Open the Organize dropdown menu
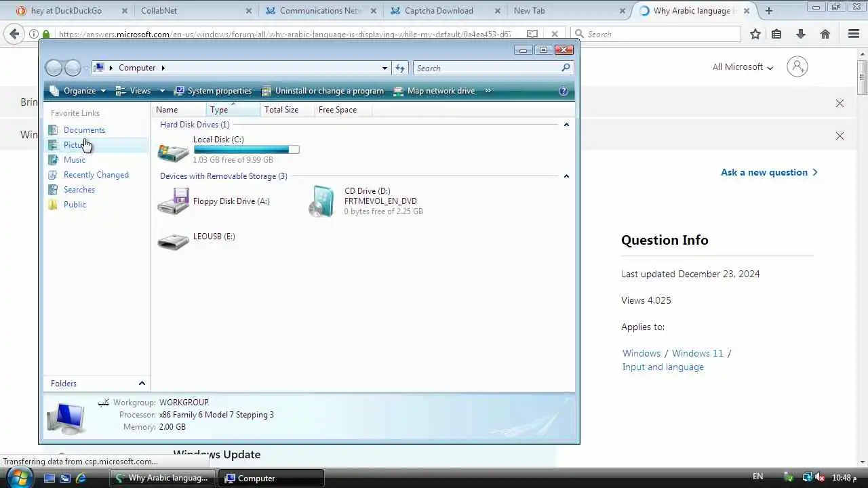The image size is (868, 488). [x=78, y=91]
